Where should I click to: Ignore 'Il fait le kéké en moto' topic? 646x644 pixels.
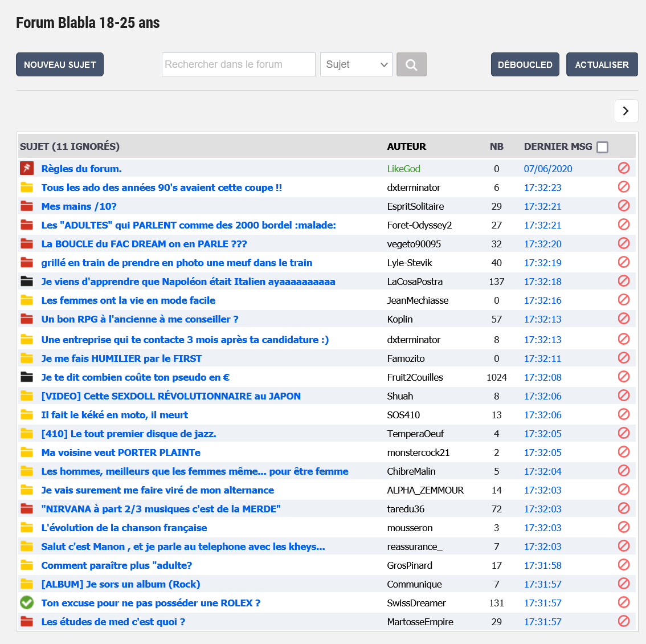pyautogui.click(x=623, y=414)
